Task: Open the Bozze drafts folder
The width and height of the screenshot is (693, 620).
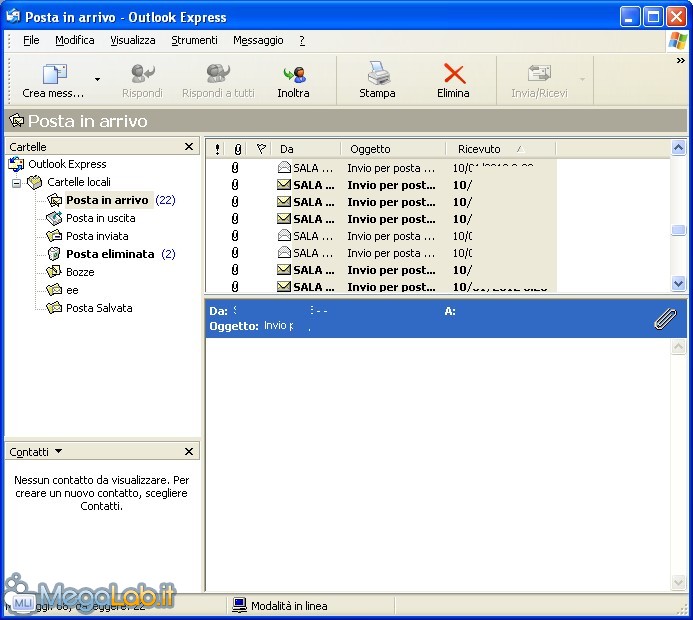Action: tap(80, 272)
